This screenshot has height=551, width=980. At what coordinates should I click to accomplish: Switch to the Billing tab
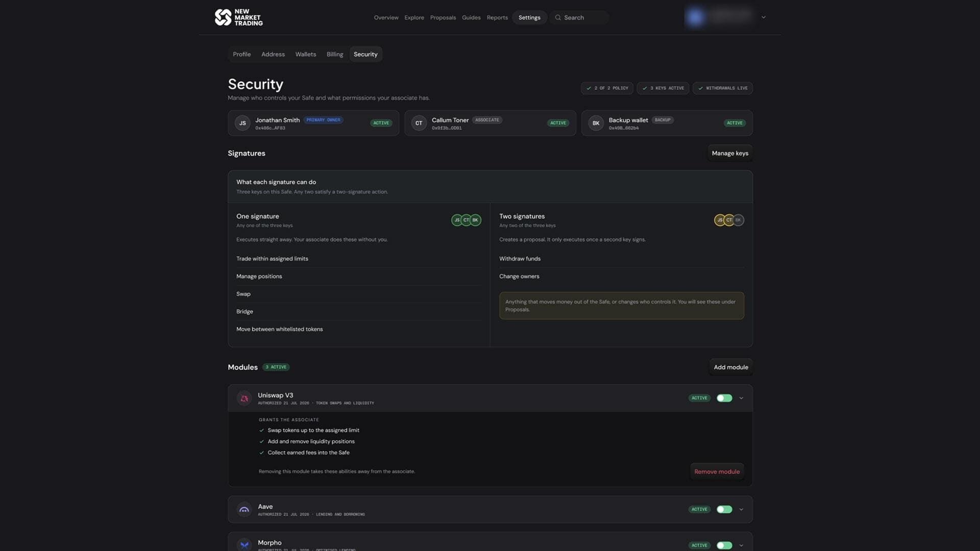[335, 54]
